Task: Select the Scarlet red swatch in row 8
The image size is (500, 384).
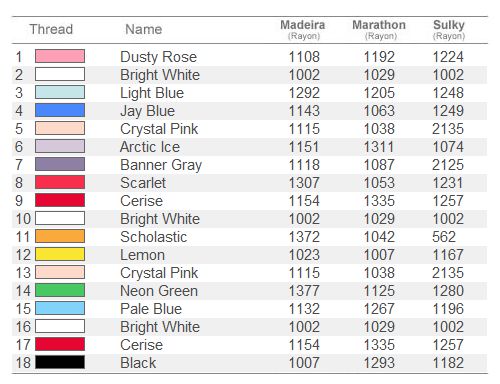Action: coord(60,182)
